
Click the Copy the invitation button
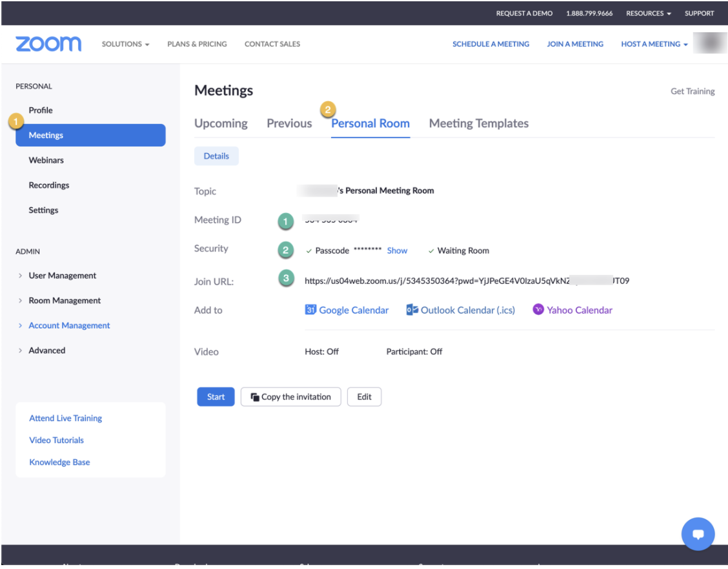click(290, 397)
